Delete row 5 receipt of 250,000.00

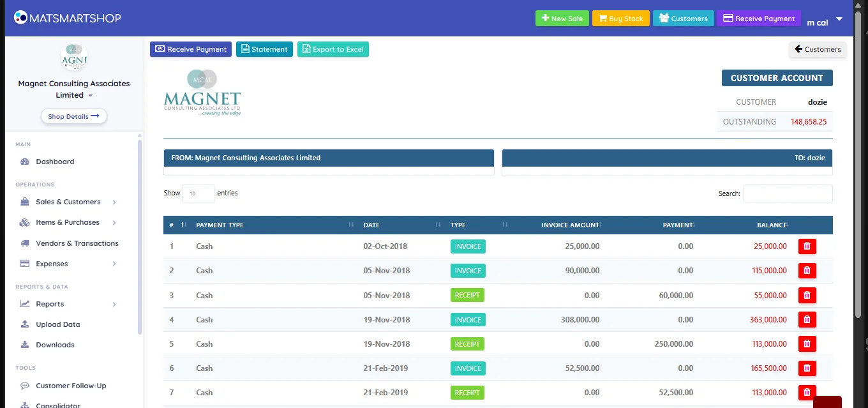(x=807, y=344)
